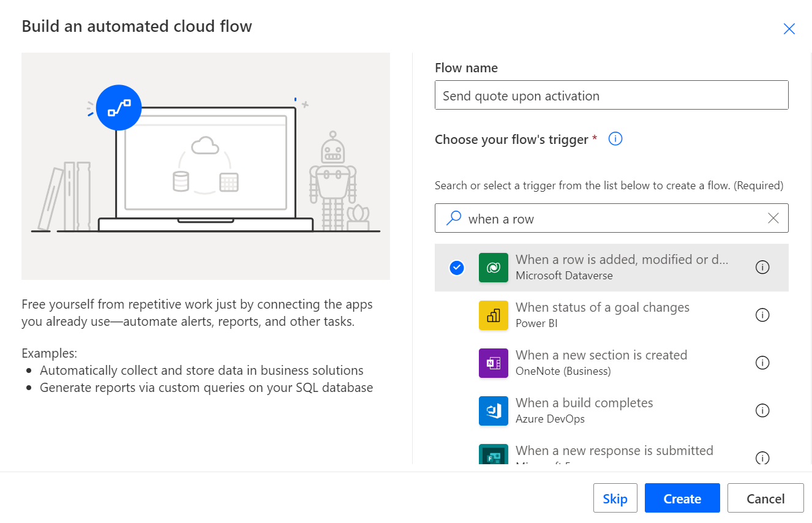The height and width of the screenshot is (523, 812).
Task: Focus the trigger search box
Action: (612, 219)
